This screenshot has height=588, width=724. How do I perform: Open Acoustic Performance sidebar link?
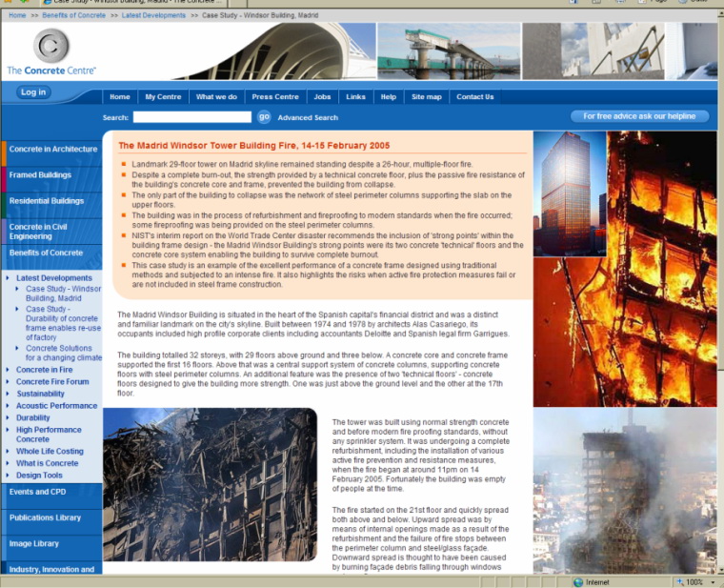(x=57, y=406)
